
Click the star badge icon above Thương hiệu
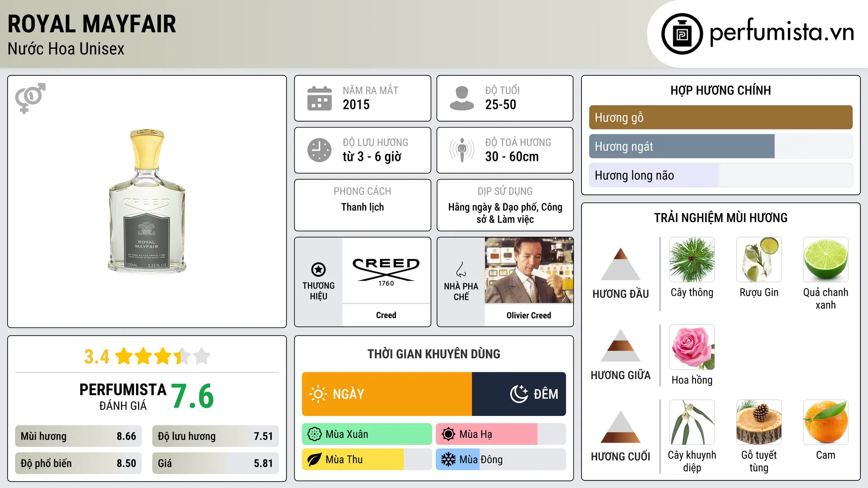pos(318,269)
